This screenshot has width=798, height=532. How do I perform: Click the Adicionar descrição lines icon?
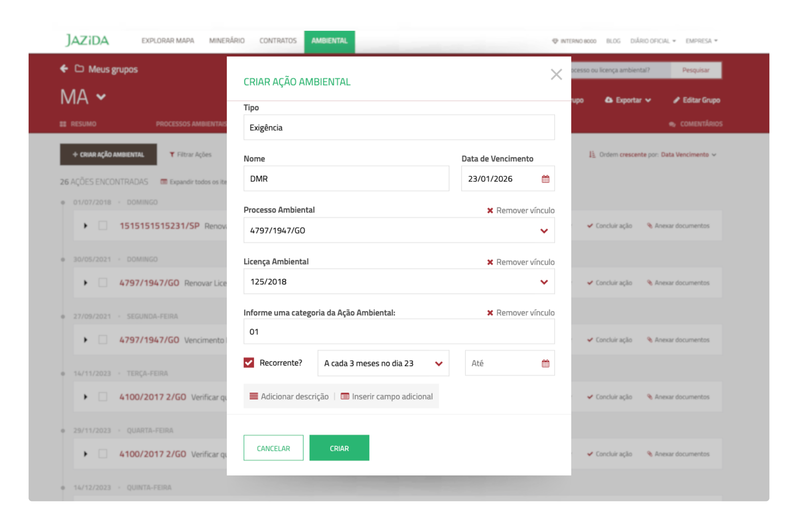[253, 396]
